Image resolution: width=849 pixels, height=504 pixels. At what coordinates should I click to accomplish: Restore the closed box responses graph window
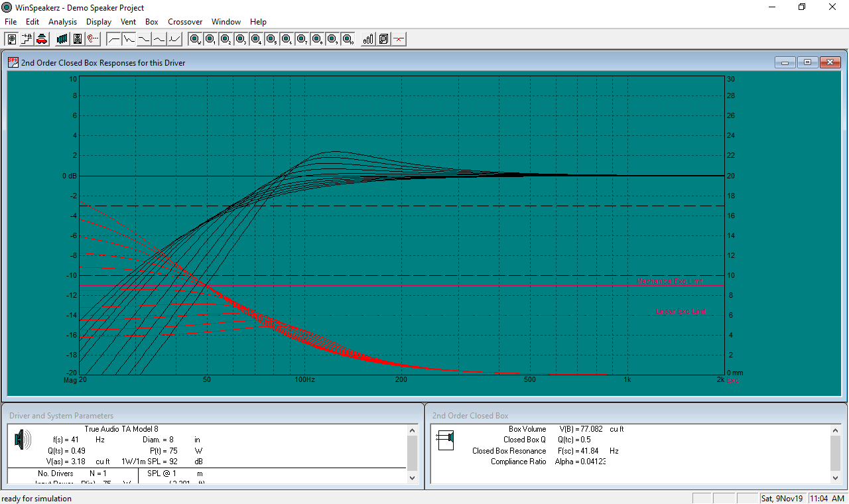click(808, 62)
